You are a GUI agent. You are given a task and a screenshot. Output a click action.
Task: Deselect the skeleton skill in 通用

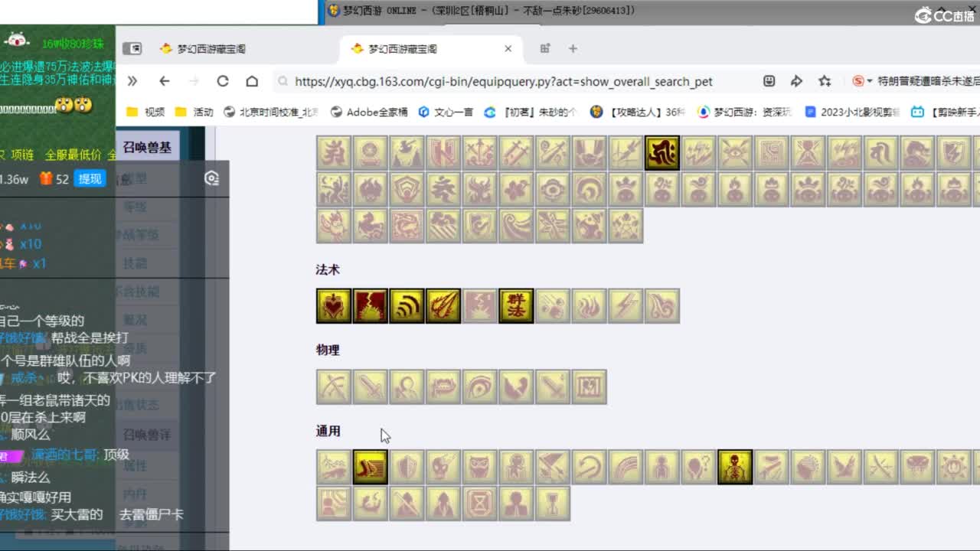[735, 467]
